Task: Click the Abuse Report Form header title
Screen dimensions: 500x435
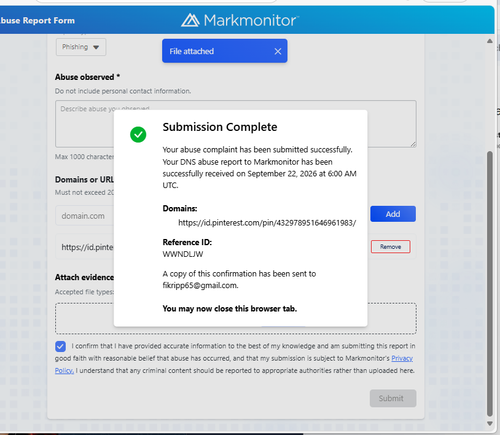Action: (37, 21)
